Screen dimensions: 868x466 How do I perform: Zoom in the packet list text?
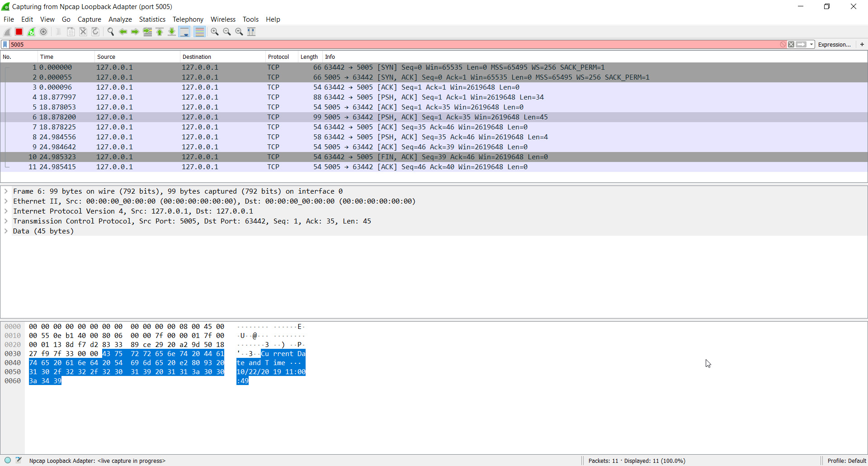pyautogui.click(x=215, y=32)
